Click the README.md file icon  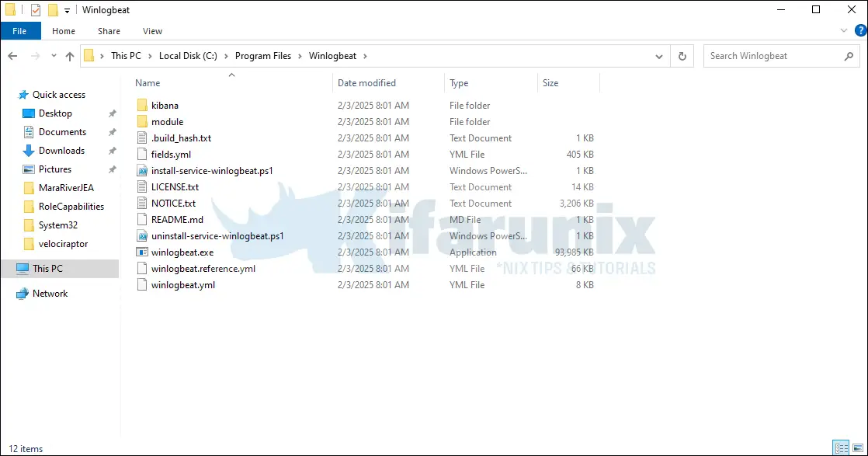142,219
